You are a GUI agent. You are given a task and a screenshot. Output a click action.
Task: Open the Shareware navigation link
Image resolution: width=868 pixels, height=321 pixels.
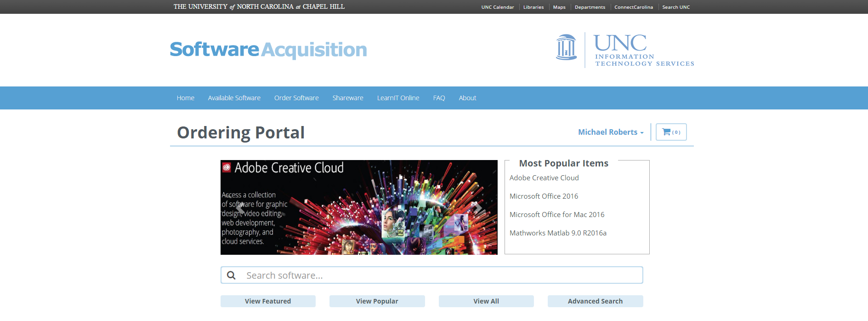point(348,98)
